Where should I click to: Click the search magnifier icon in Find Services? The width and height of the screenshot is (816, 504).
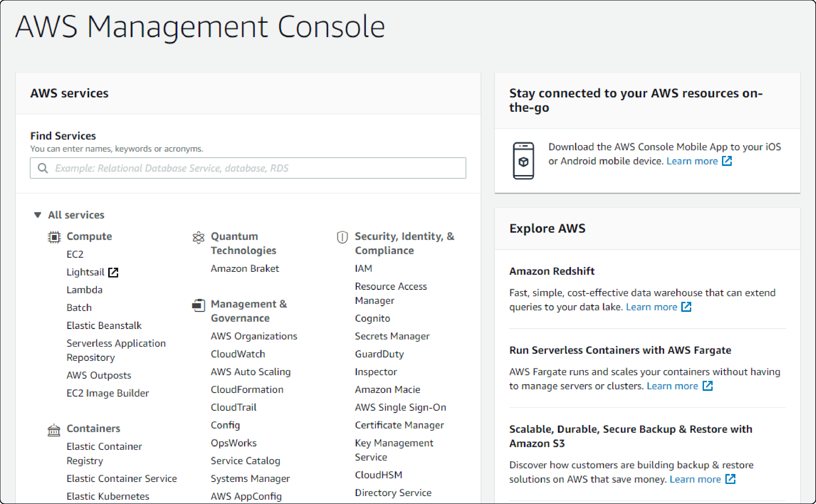tap(43, 168)
